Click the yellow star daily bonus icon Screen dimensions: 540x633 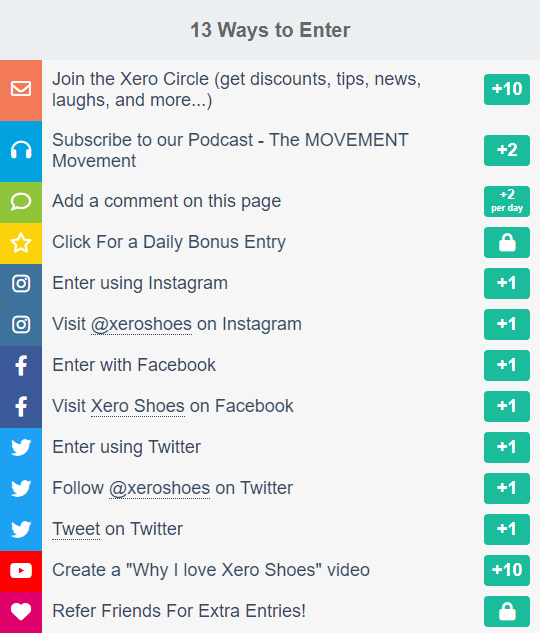(21, 243)
